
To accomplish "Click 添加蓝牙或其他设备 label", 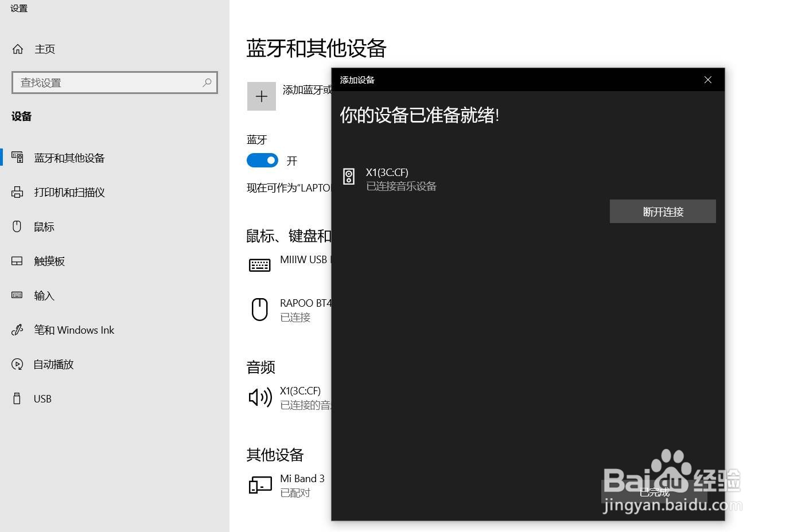I will (307, 90).
